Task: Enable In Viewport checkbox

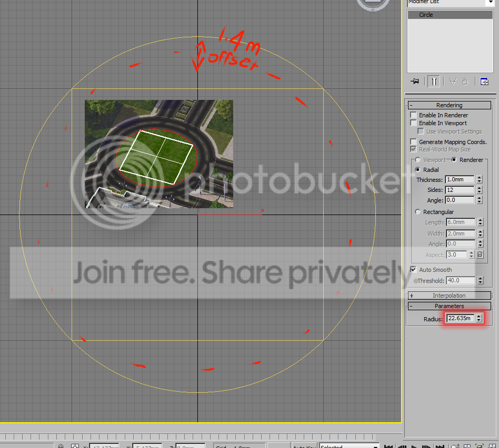Action: click(413, 123)
